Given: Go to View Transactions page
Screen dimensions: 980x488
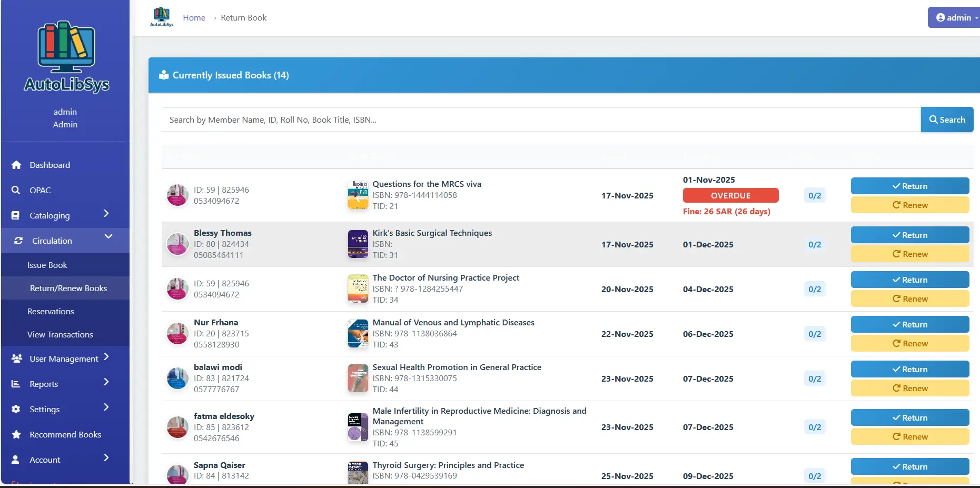Looking at the screenshot, I should 60,334.
